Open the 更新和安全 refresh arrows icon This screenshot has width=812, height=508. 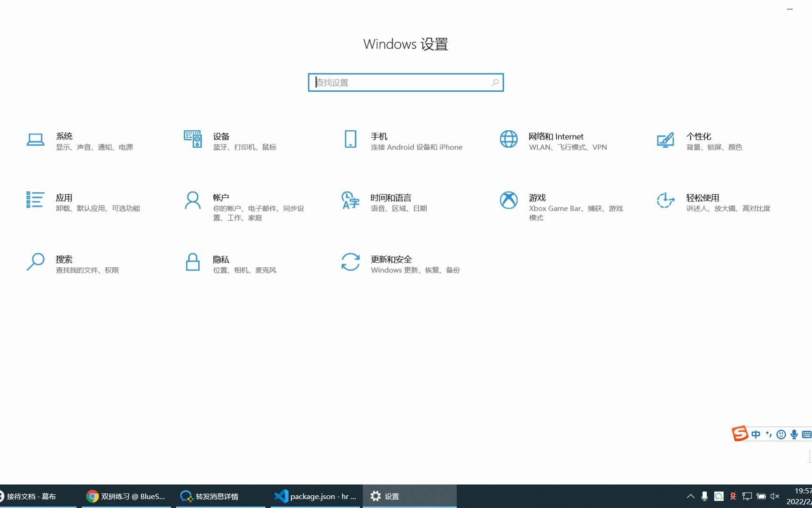pyautogui.click(x=351, y=262)
